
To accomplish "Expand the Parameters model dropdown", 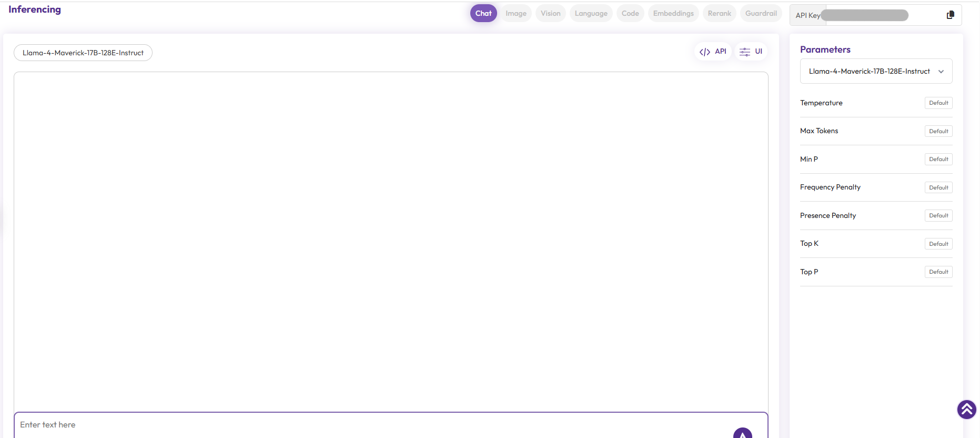I will point(876,72).
